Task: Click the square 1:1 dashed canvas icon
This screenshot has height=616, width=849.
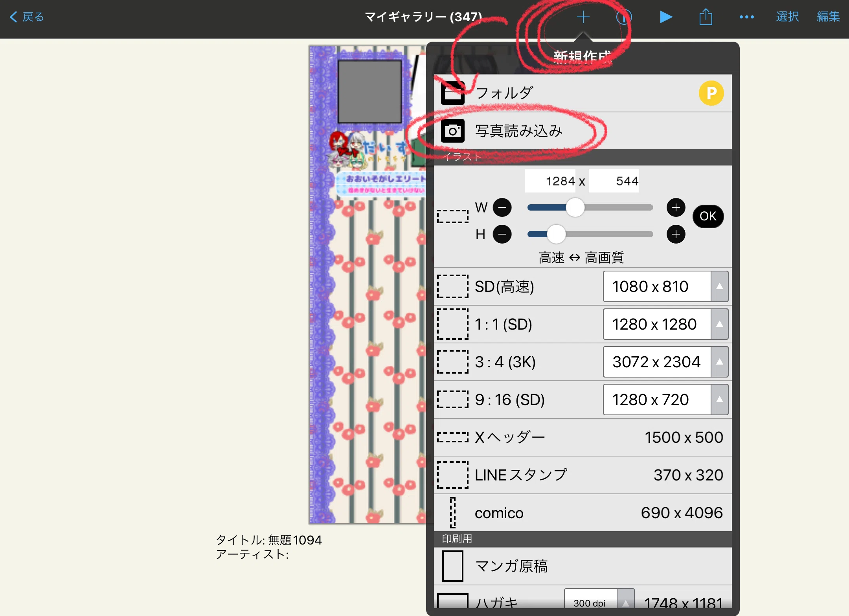Action: (453, 324)
